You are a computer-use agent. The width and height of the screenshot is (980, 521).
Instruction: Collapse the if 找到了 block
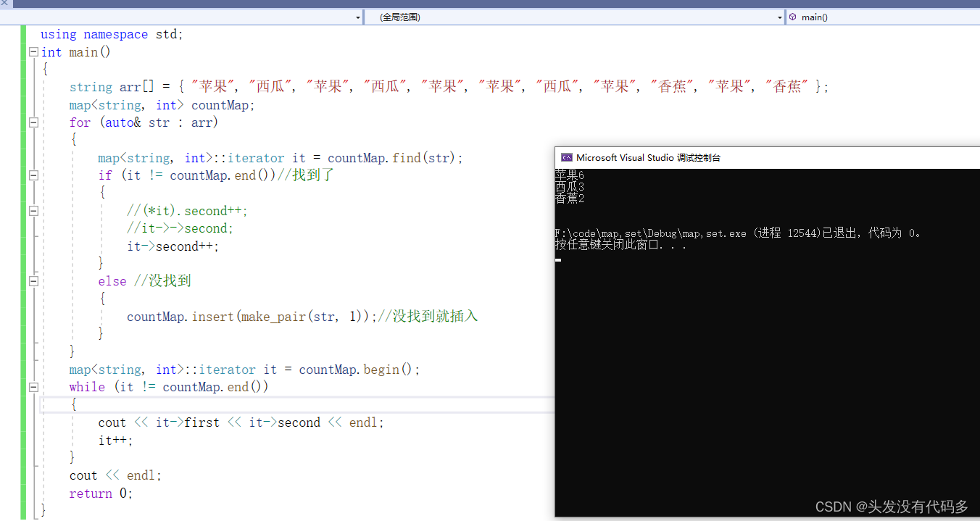click(x=33, y=175)
